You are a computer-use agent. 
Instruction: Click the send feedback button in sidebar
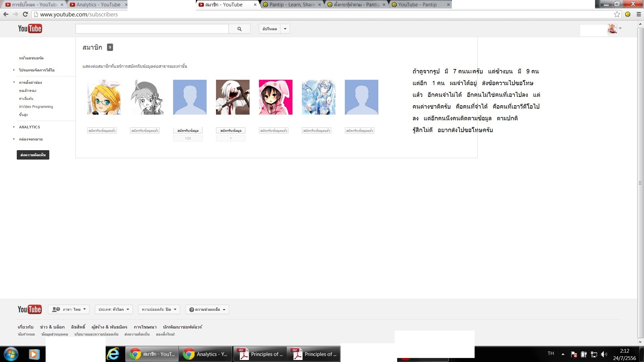33,155
